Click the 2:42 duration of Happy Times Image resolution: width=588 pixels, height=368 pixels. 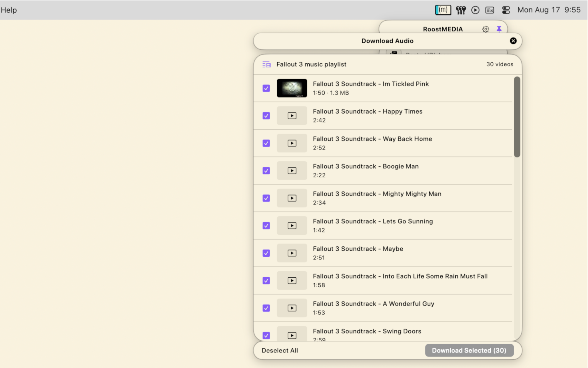pos(319,121)
